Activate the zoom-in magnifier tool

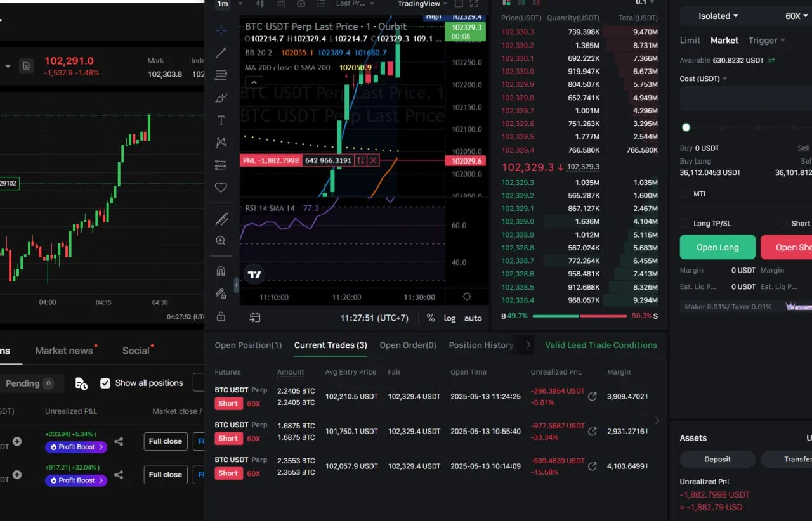pos(221,241)
